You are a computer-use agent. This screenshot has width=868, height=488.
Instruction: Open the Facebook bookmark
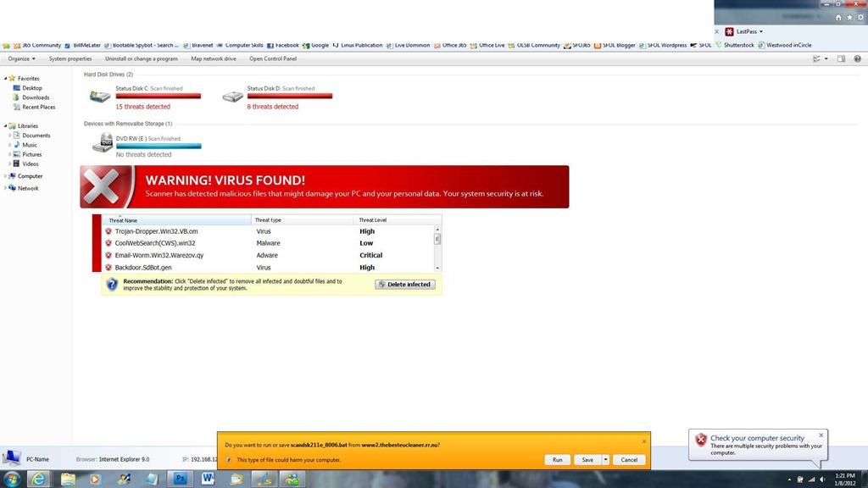(283, 46)
